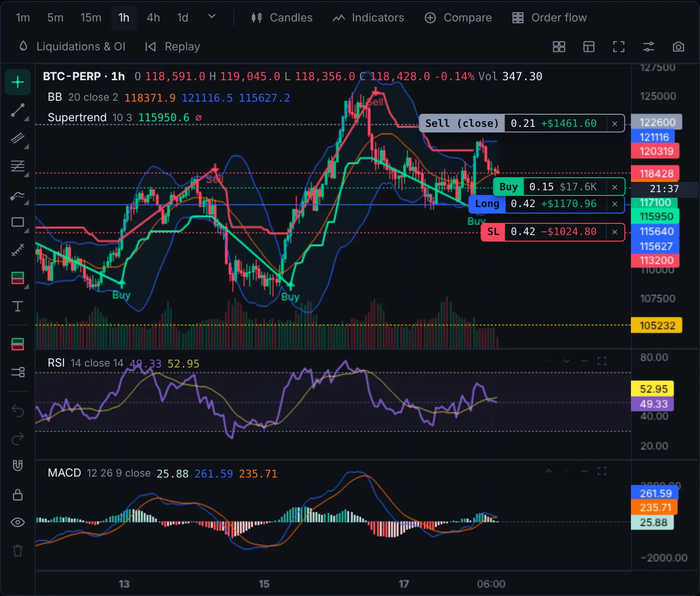Maximize the MACD indicator pane
This screenshot has height=596, width=700.
pos(602,471)
